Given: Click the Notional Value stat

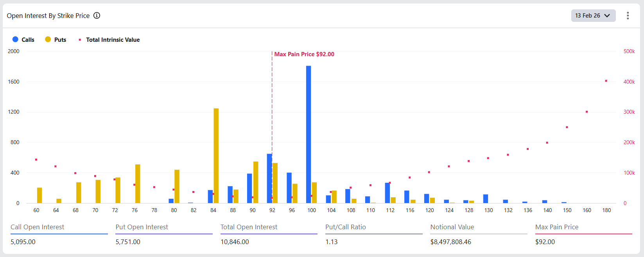Looking at the screenshot, I should coord(452,227).
